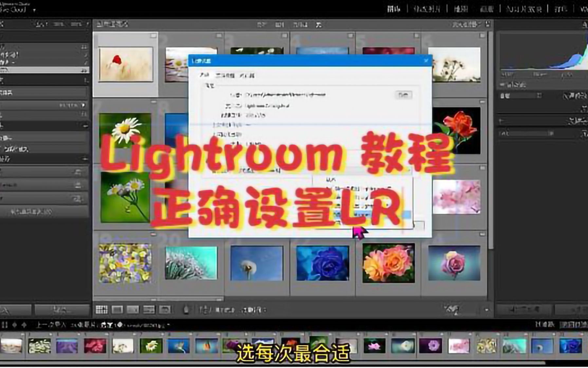Open the 修改照片 Develop module
Image resolution: width=588 pixels, height=368 pixels.
click(427, 9)
